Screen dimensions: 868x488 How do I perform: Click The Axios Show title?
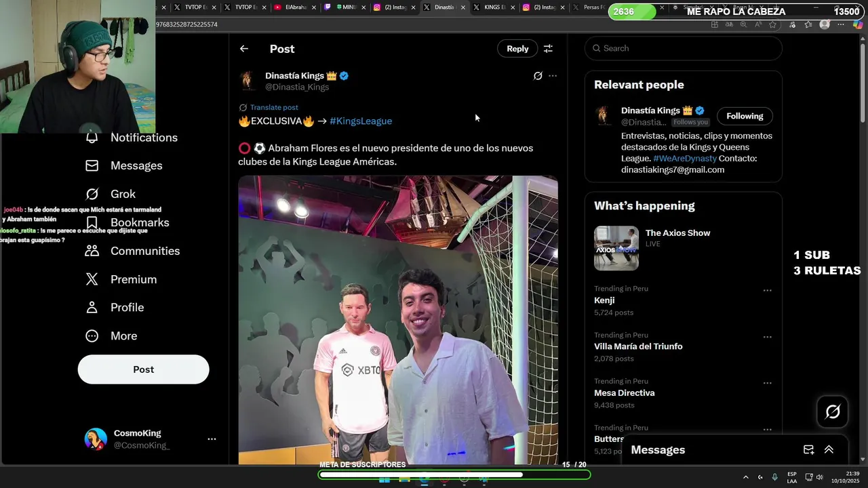coord(678,232)
